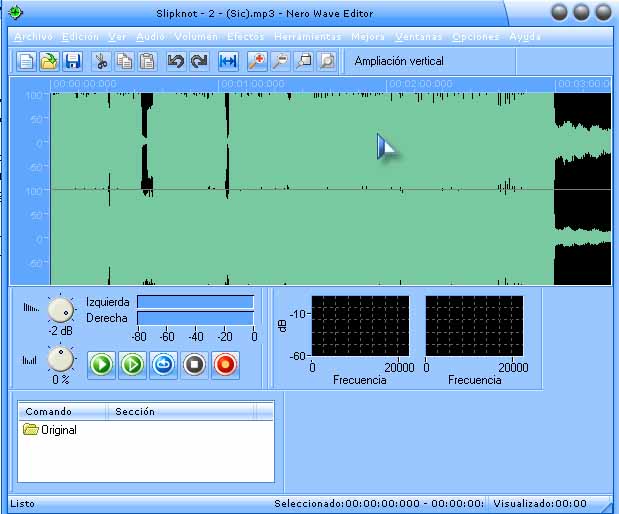
Task: Cut selection with the scissors icon
Action: (x=101, y=62)
